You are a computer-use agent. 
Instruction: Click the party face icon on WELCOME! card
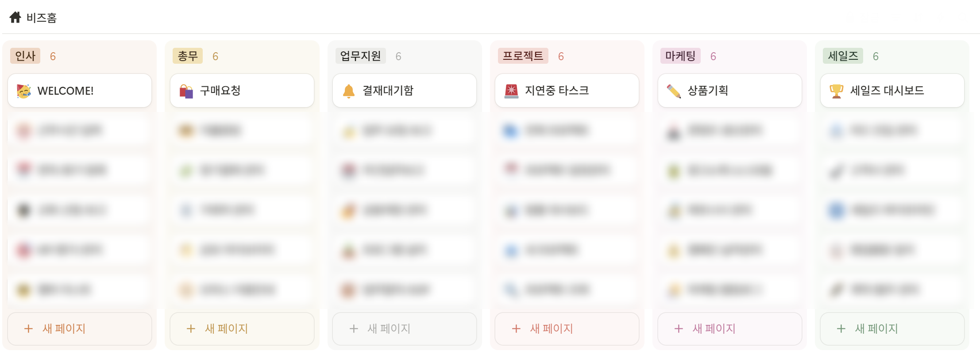pos(24,91)
